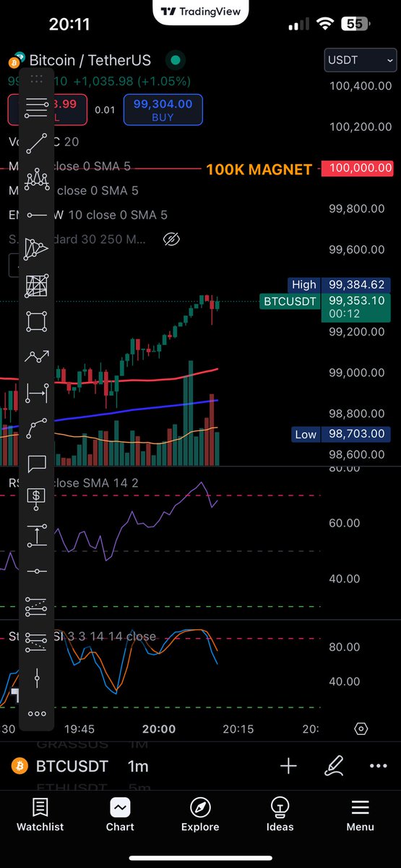Select the dollar-sign Price label tool
The image size is (401, 868).
pyautogui.click(x=37, y=499)
